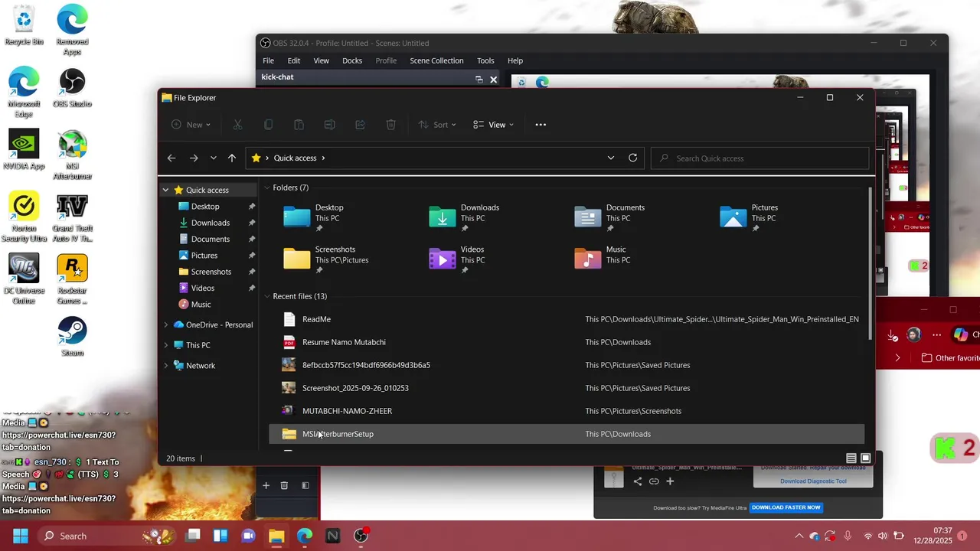The width and height of the screenshot is (980, 551).
Task: Open the Windows Start menu
Action: pyautogui.click(x=21, y=536)
